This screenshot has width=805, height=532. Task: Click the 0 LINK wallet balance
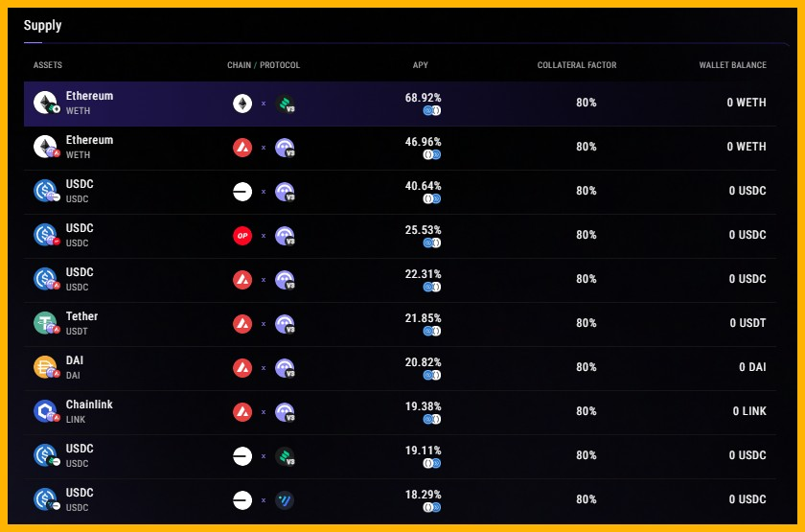(749, 411)
